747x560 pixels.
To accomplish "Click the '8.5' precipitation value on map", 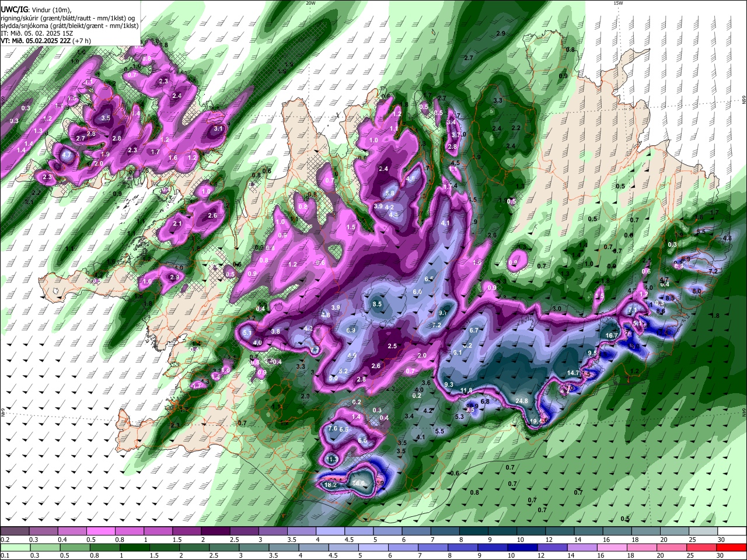I will (x=377, y=304).
